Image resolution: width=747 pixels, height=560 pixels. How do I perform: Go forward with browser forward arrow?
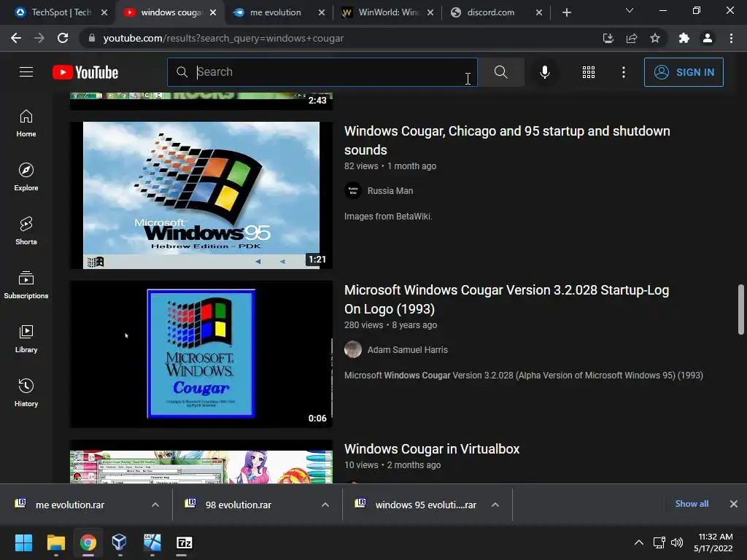(39, 38)
